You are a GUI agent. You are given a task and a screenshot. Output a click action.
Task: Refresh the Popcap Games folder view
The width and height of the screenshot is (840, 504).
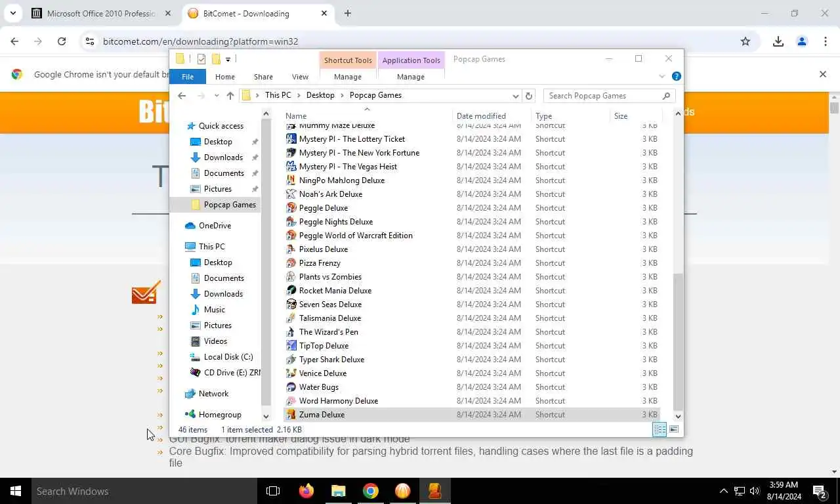click(529, 96)
